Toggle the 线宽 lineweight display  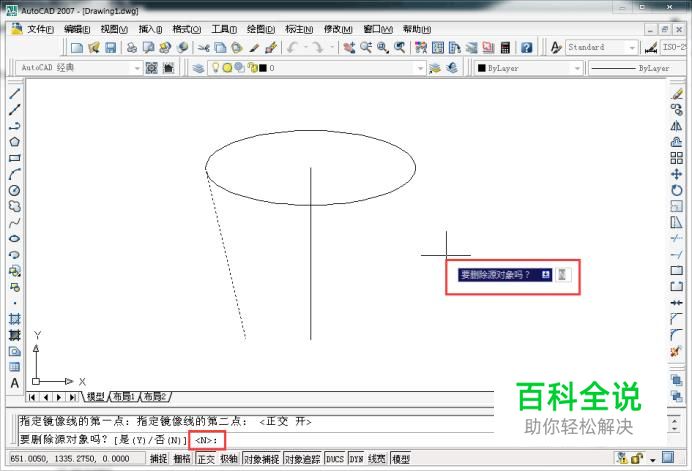(376, 459)
